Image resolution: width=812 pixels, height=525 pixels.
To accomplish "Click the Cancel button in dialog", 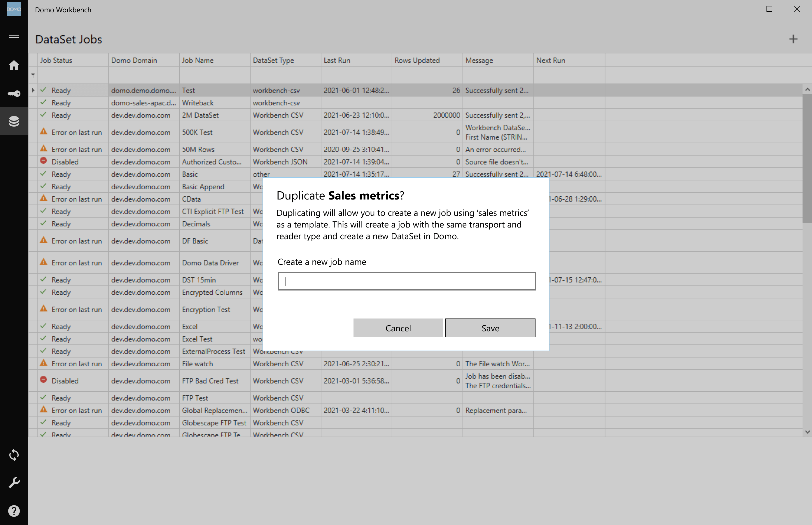I will [398, 328].
